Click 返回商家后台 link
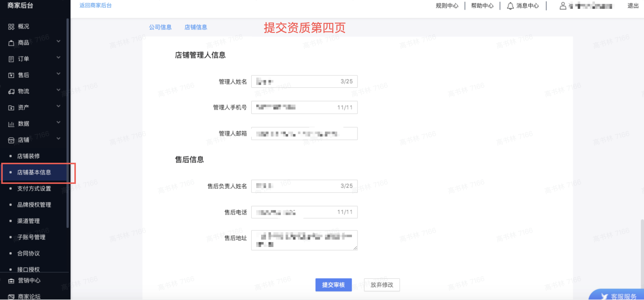The image size is (644, 300). point(95,6)
